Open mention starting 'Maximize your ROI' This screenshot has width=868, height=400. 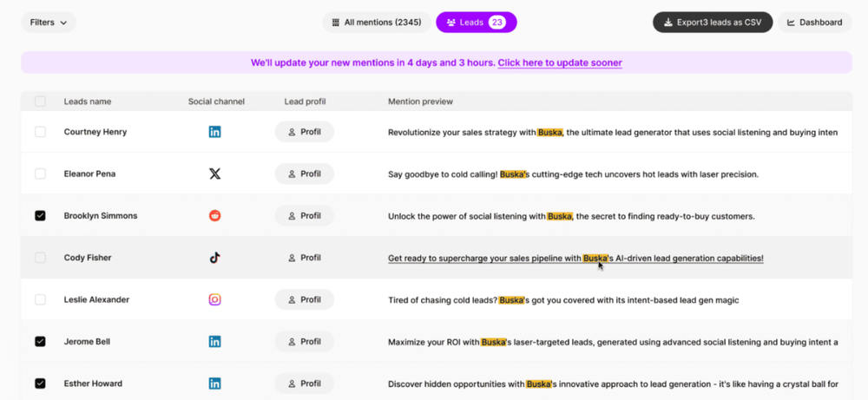[613, 343]
